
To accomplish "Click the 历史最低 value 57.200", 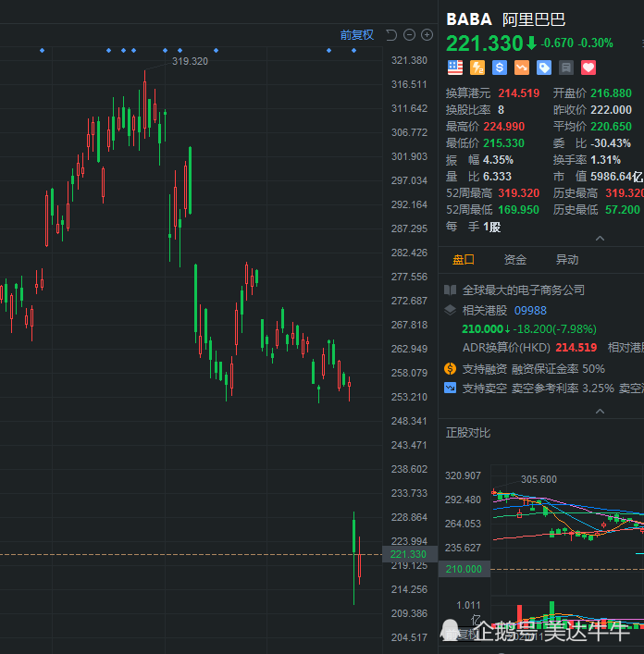I will point(623,210).
